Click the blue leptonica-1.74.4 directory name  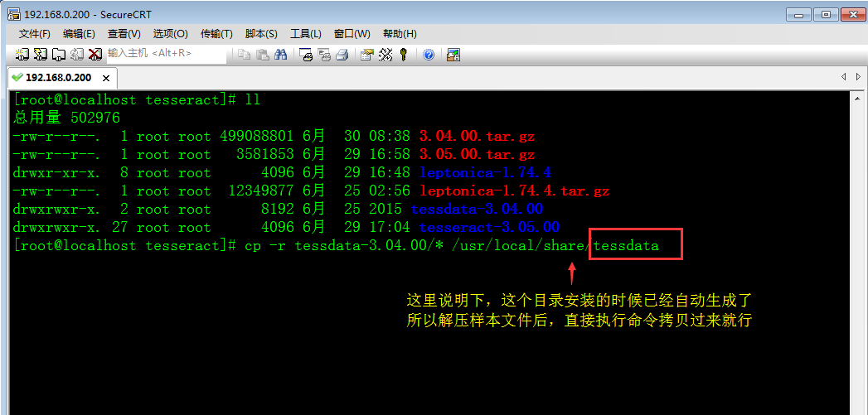click(x=485, y=172)
